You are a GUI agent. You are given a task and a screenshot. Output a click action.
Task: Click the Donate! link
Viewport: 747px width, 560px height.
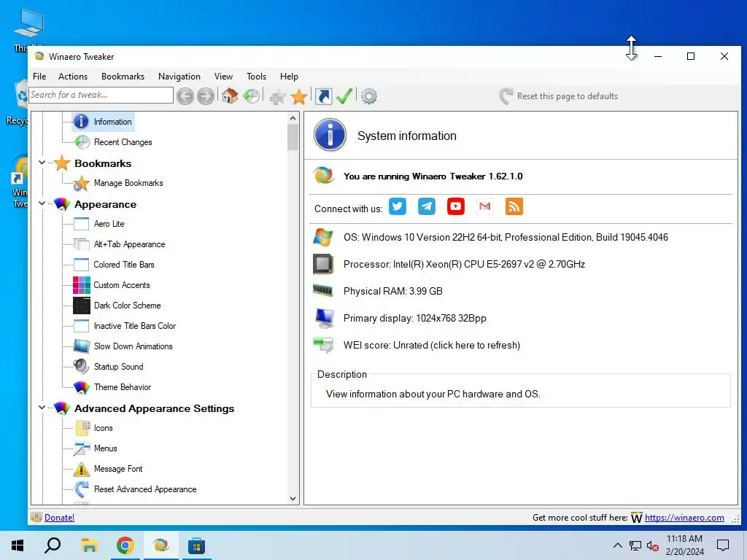(59, 518)
